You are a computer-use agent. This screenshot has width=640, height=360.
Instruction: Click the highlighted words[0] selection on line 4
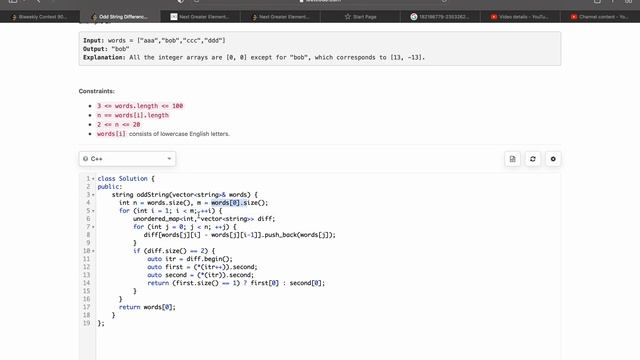coord(229,203)
